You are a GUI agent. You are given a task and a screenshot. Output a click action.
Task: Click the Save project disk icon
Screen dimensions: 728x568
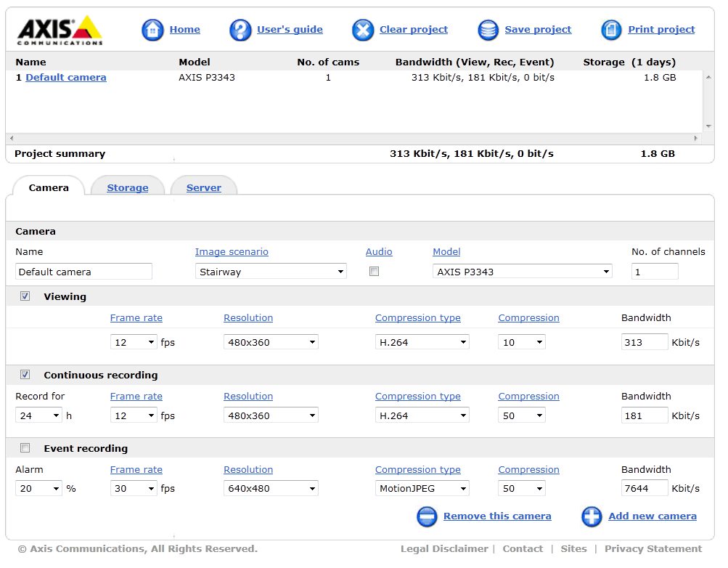[x=488, y=31]
